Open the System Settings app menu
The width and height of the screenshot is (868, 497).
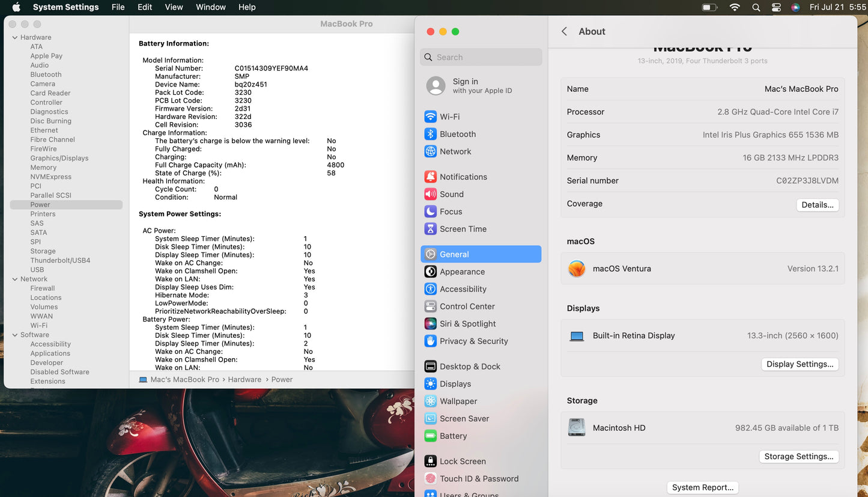tap(65, 7)
